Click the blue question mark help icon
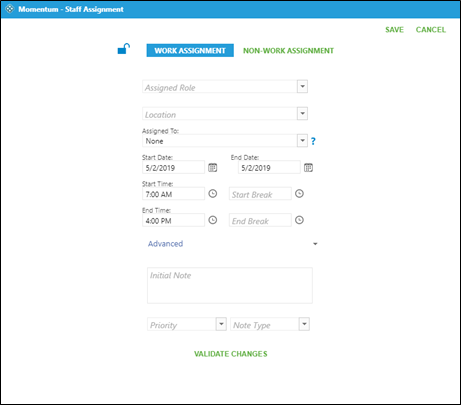The width and height of the screenshot is (461, 405). tap(313, 141)
